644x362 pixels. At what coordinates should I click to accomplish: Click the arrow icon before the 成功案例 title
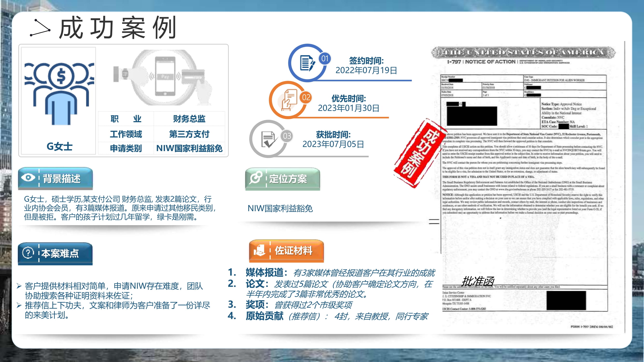40,28
